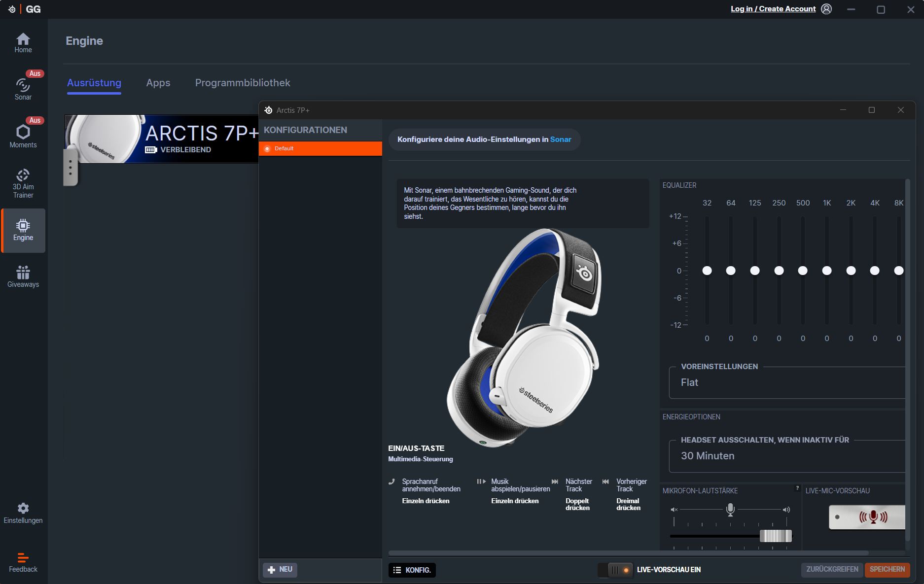Viewport: 924px width, 584px height.
Task: Click the microphone mute icon
Action: [674, 510]
